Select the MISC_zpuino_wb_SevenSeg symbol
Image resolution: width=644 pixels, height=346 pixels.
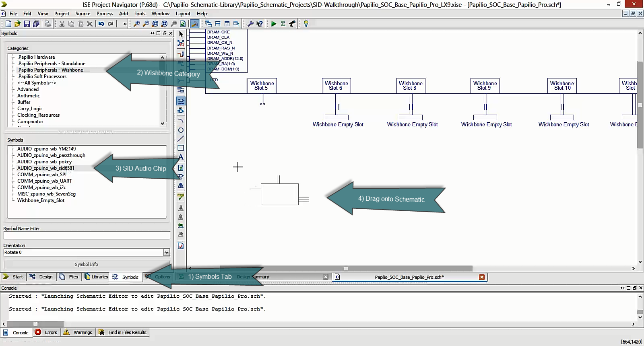coord(46,194)
